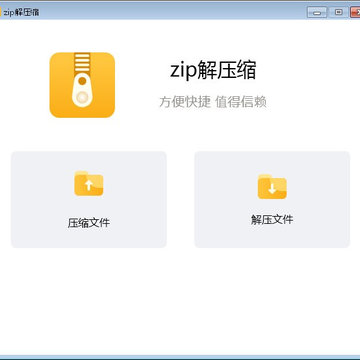This screenshot has width=360, height=360.
Task: Select the 解压文件 label
Action: [272, 220]
